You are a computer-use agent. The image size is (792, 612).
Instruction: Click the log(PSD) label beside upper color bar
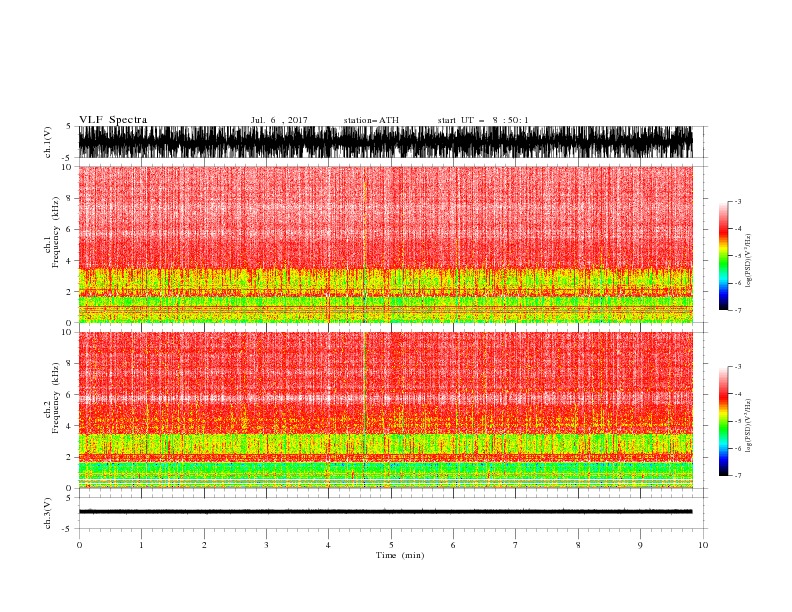click(x=749, y=261)
